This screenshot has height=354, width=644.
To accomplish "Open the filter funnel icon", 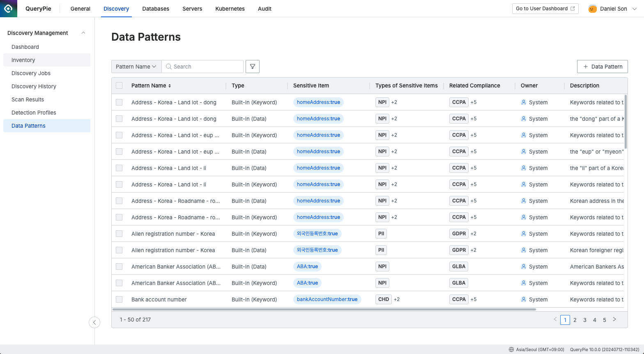I will (x=253, y=67).
